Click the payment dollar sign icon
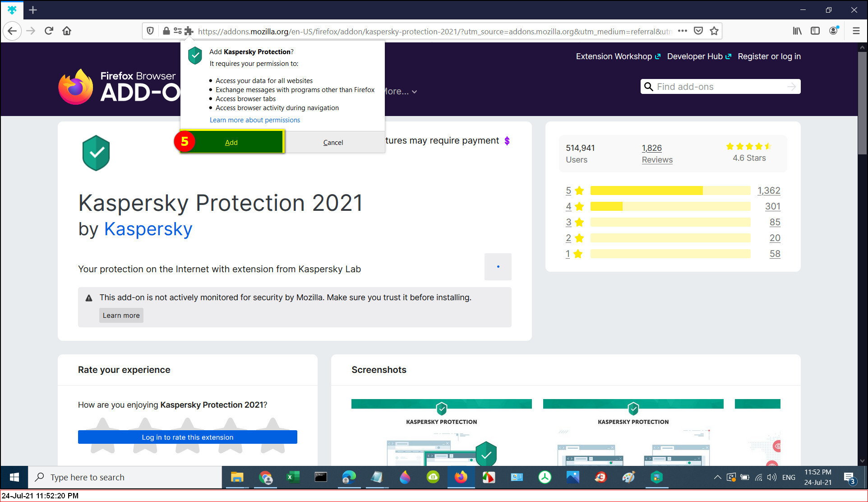The height and width of the screenshot is (502, 868). 507,141
